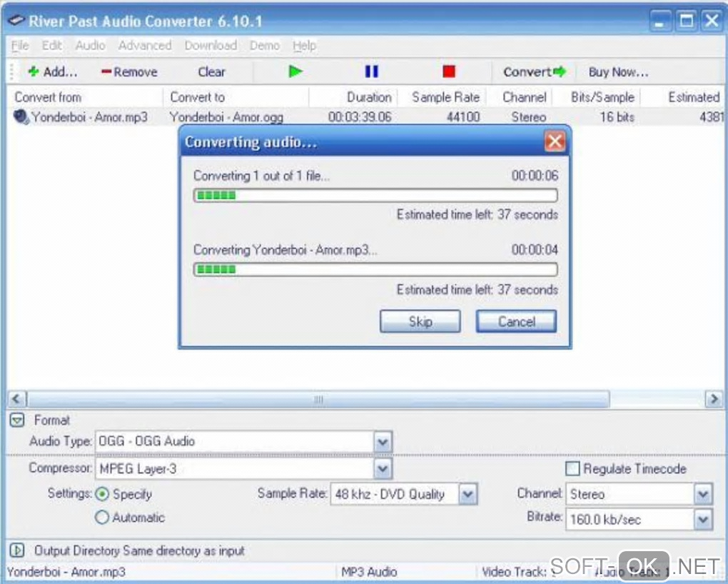Screen dimensions: 728x584
Task: Click the 16 bits cell
Action: [x=617, y=116]
